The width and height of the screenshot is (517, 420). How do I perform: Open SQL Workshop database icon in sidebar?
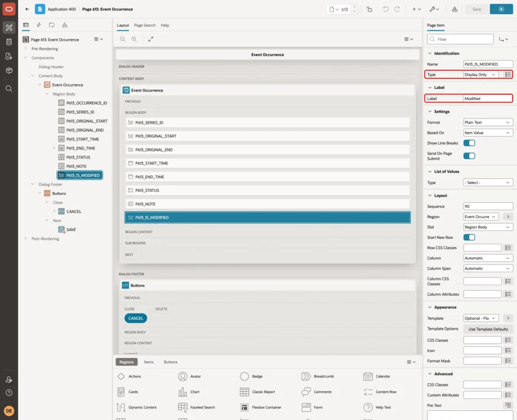pyautogui.click(x=9, y=42)
